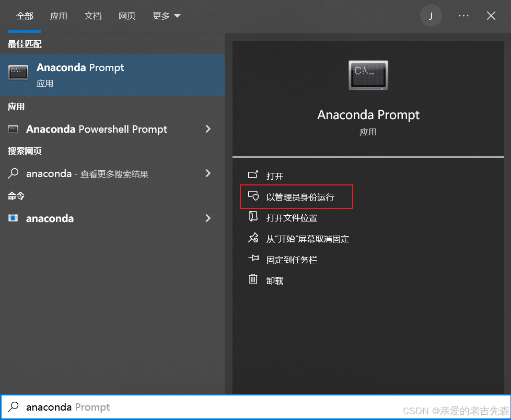Select the anaconda command result

pos(112,218)
